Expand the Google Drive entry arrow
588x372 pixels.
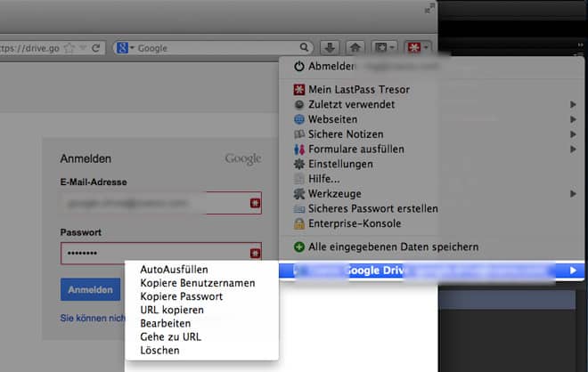(x=573, y=271)
